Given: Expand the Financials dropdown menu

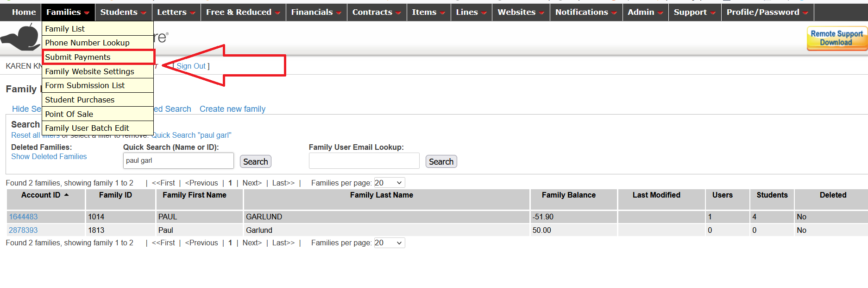Looking at the screenshot, I should pyautogui.click(x=316, y=12).
